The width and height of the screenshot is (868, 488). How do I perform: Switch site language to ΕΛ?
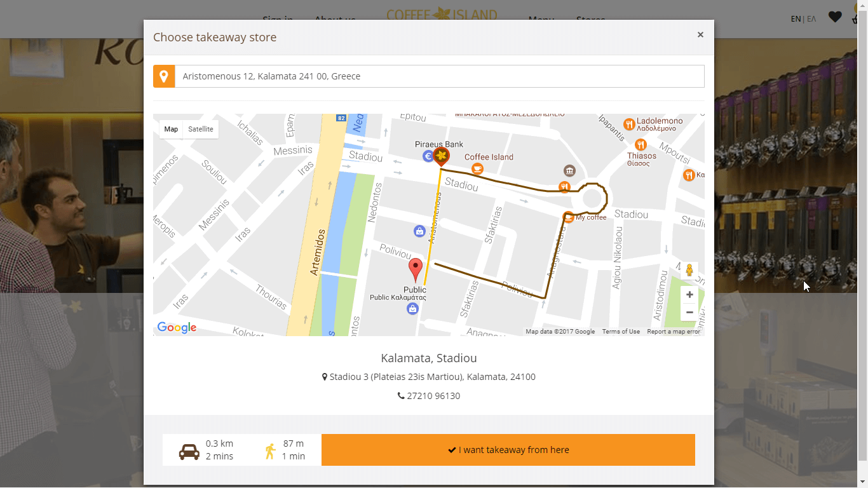(811, 19)
